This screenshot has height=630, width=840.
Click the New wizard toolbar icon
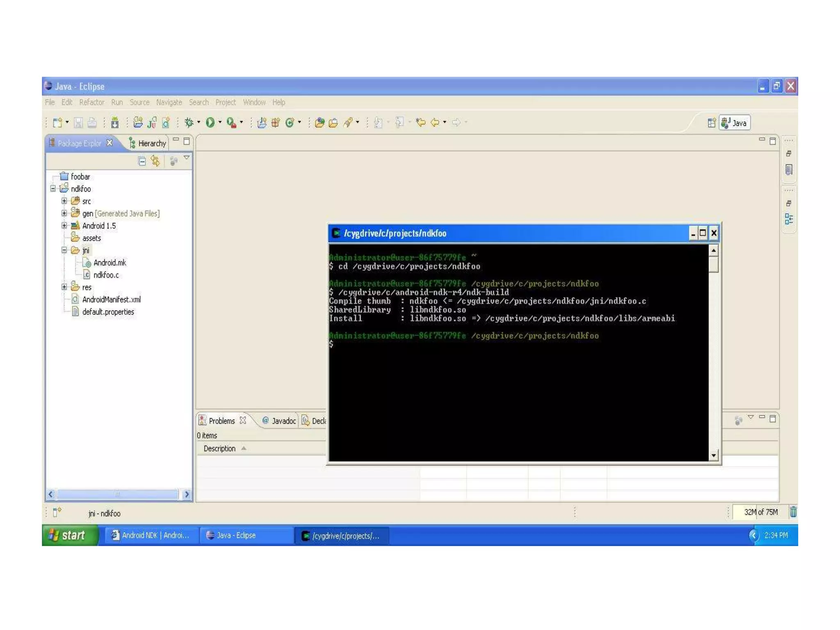(58, 123)
